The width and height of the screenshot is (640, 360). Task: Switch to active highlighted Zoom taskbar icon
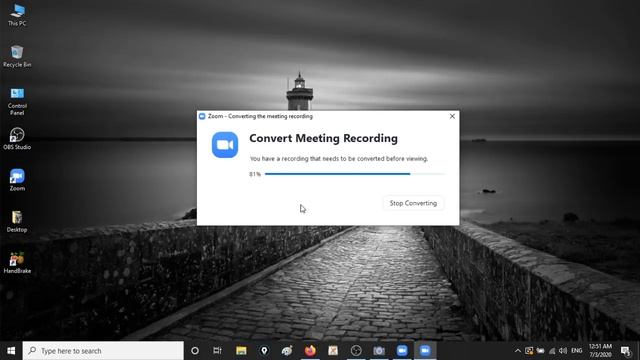[x=425, y=351]
